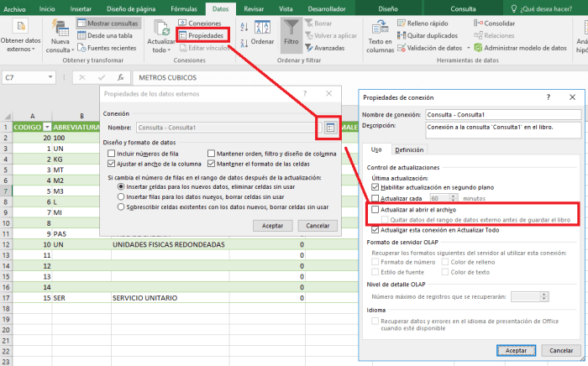
Task: Open help in Propiedades de conexión dialog
Action: coord(549,97)
